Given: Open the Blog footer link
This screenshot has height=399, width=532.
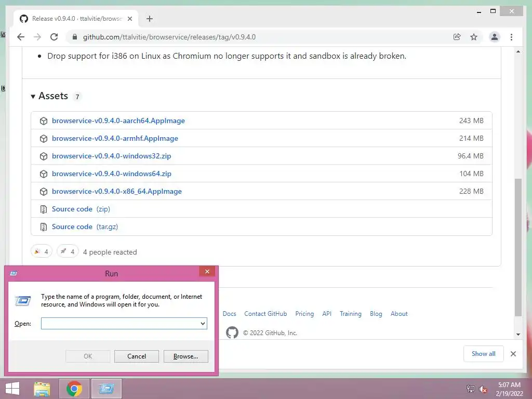Looking at the screenshot, I should pyautogui.click(x=376, y=314).
